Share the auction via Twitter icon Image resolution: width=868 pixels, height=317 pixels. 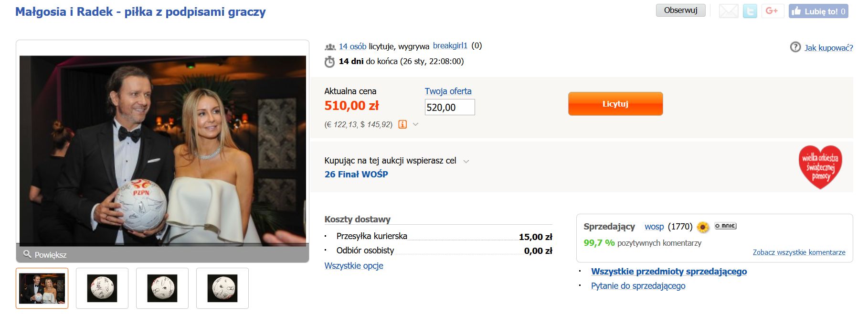coord(750,11)
